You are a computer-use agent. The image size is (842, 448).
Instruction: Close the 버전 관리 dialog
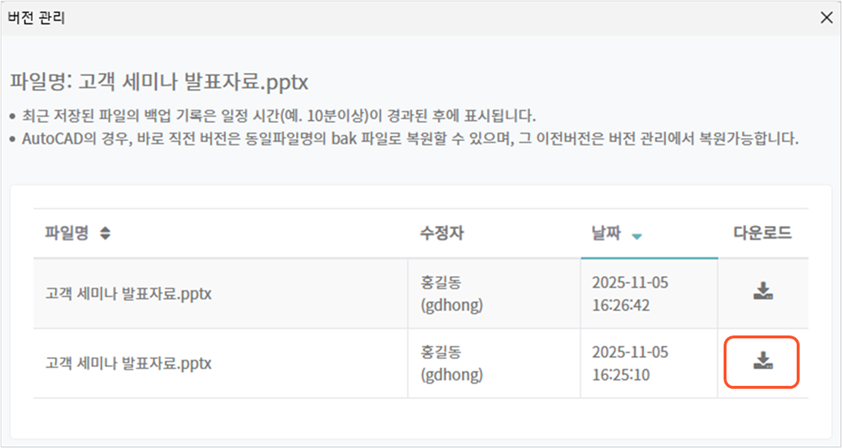tap(826, 17)
